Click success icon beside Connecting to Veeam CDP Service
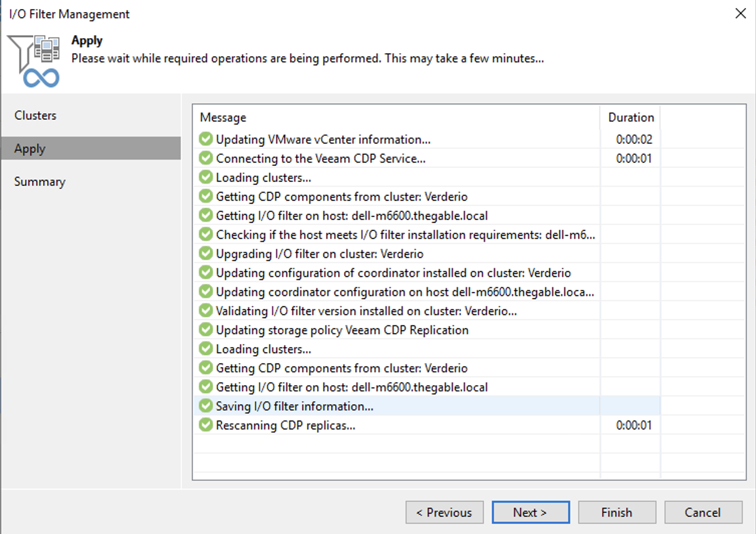The image size is (756, 534). (206, 158)
